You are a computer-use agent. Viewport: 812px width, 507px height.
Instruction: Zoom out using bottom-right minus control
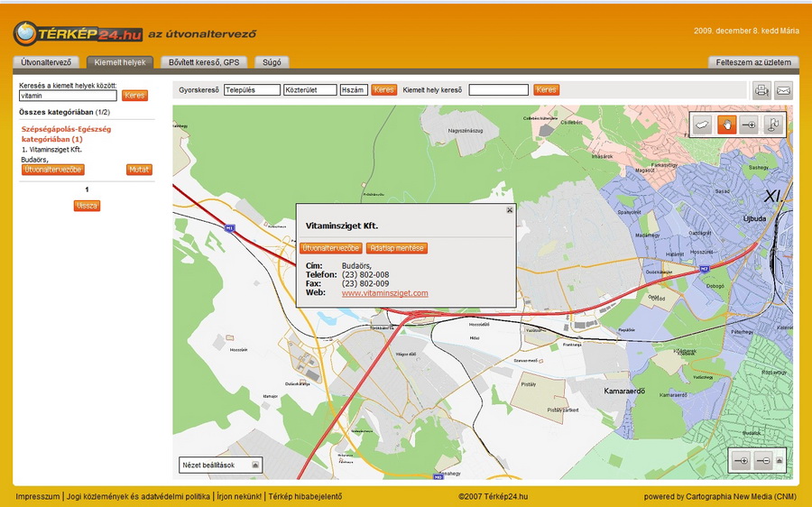point(763,460)
